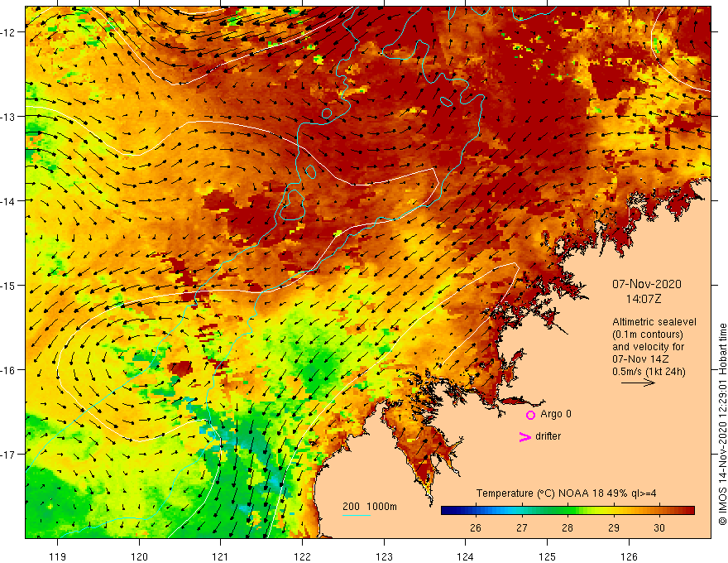Click longitude axis label '126'

click(629, 556)
